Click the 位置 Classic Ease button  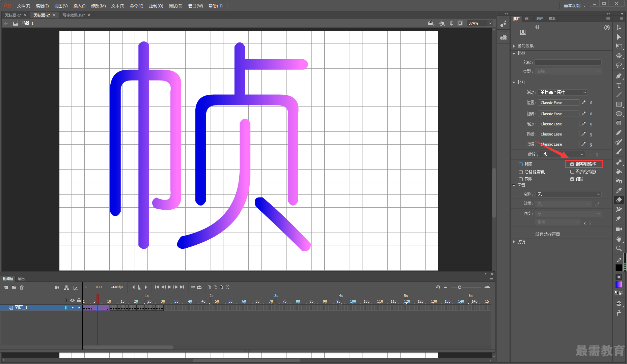tap(558, 103)
